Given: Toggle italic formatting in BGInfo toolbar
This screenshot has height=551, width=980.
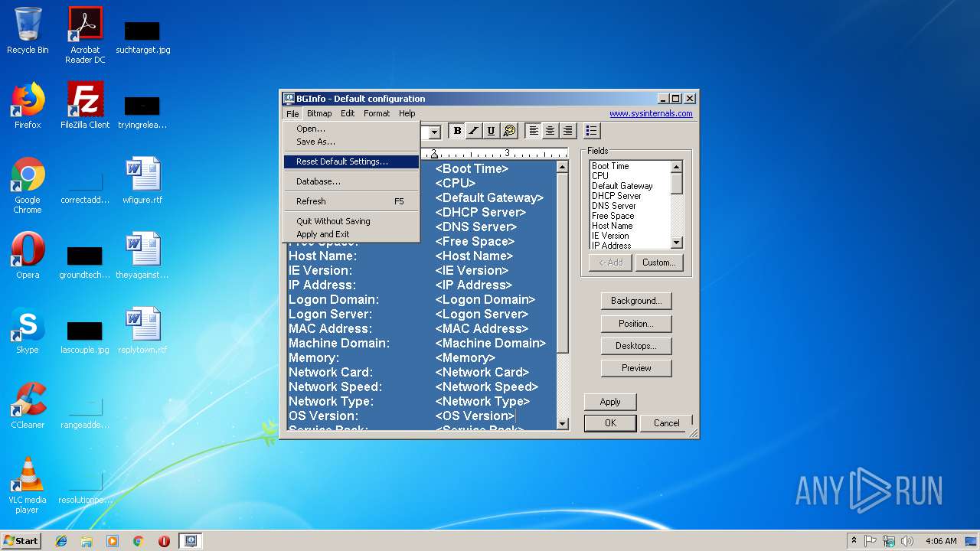Looking at the screenshot, I should 474,131.
